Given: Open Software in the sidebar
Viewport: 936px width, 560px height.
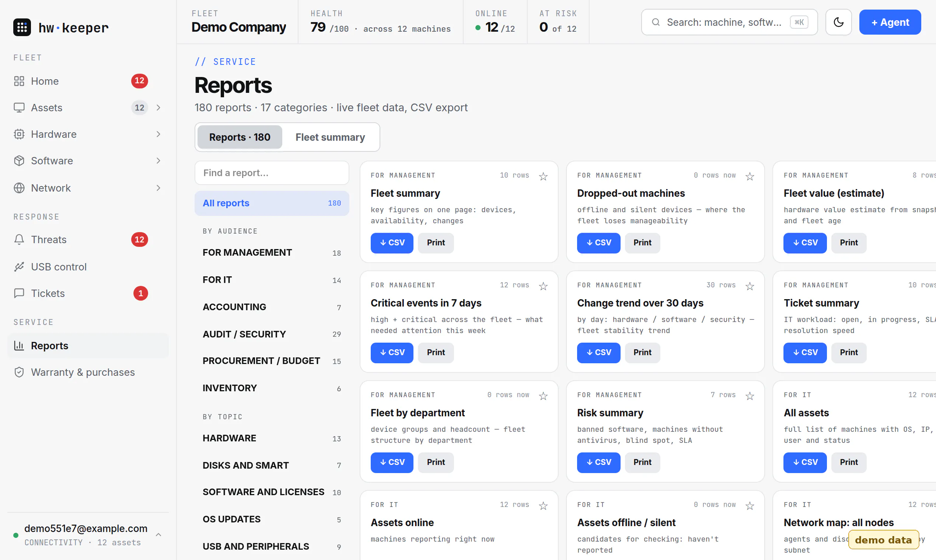Looking at the screenshot, I should coord(88,161).
